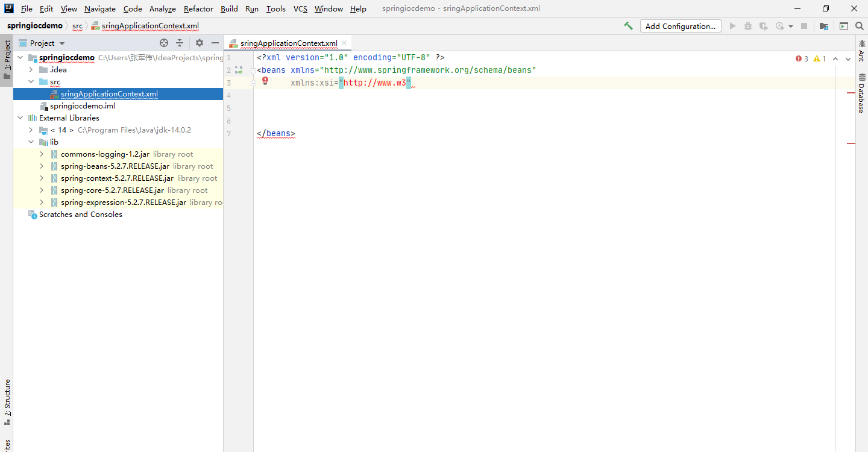Image resolution: width=868 pixels, height=452 pixels.
Task: Expand spring-core-5.2.7.RELEASE.jar
Action: [x=42, y=190]
